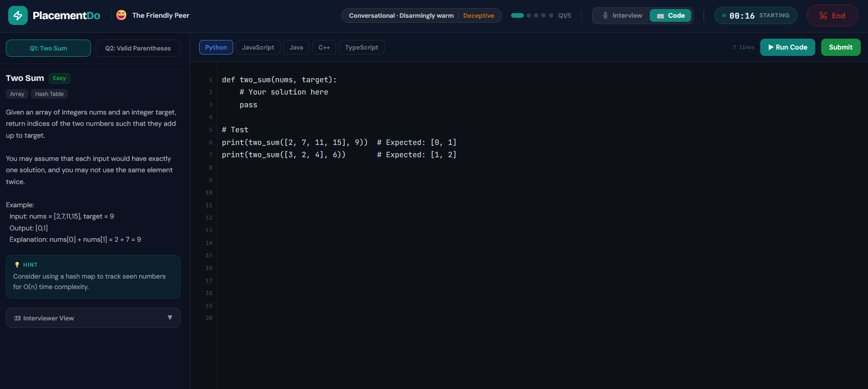Click the Hash Table tag

pyautogui.click(x=50, y=94)
